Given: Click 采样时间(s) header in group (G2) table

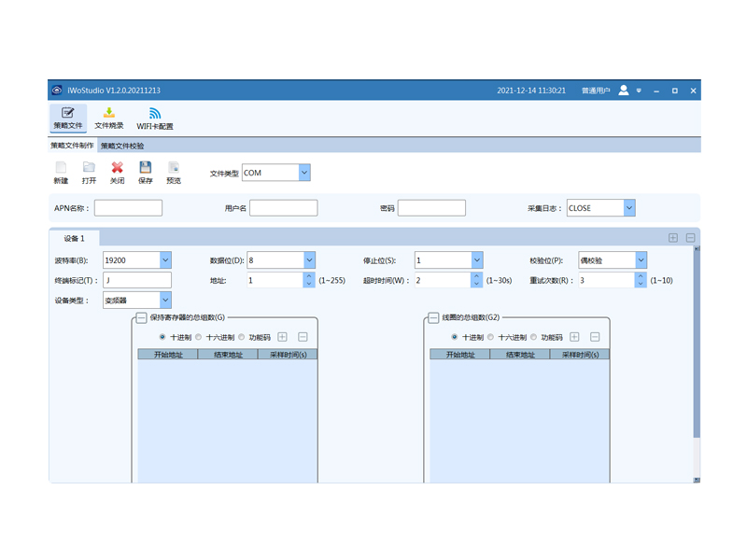Looking at the screenshot, I should tap(579, 355).
